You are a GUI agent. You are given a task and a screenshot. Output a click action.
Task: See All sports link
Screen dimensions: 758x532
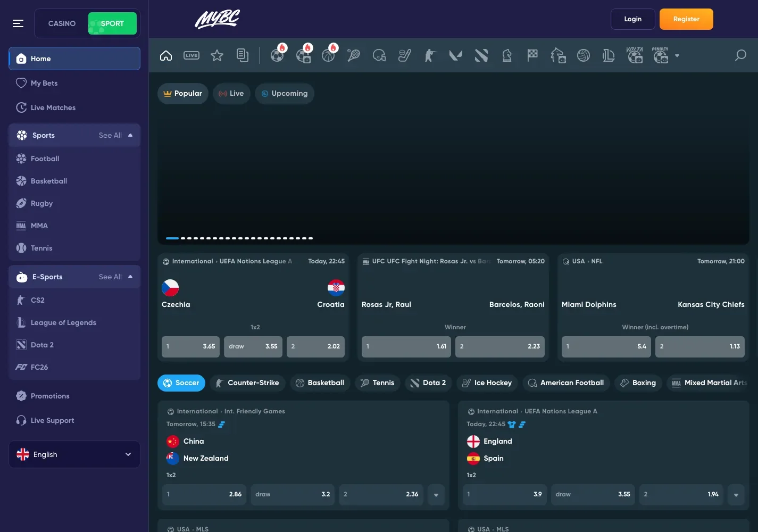click(110, 135)
